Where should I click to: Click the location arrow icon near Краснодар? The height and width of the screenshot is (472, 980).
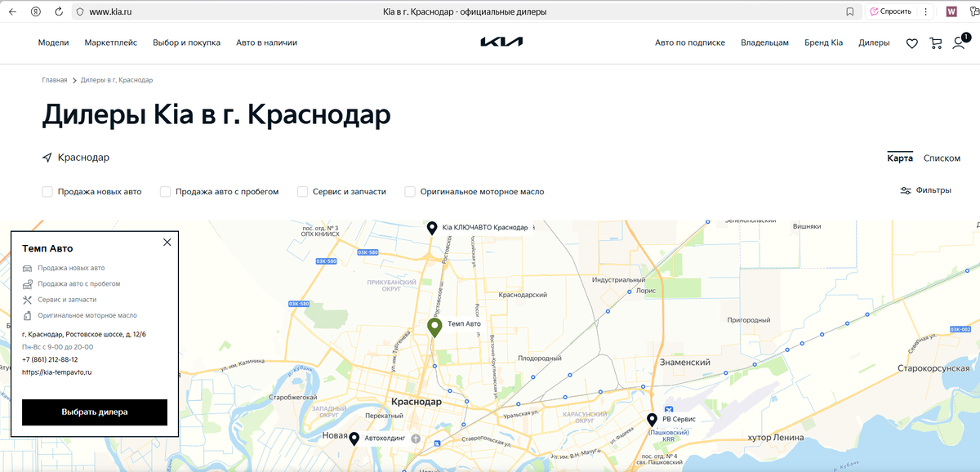coord(47,158)
